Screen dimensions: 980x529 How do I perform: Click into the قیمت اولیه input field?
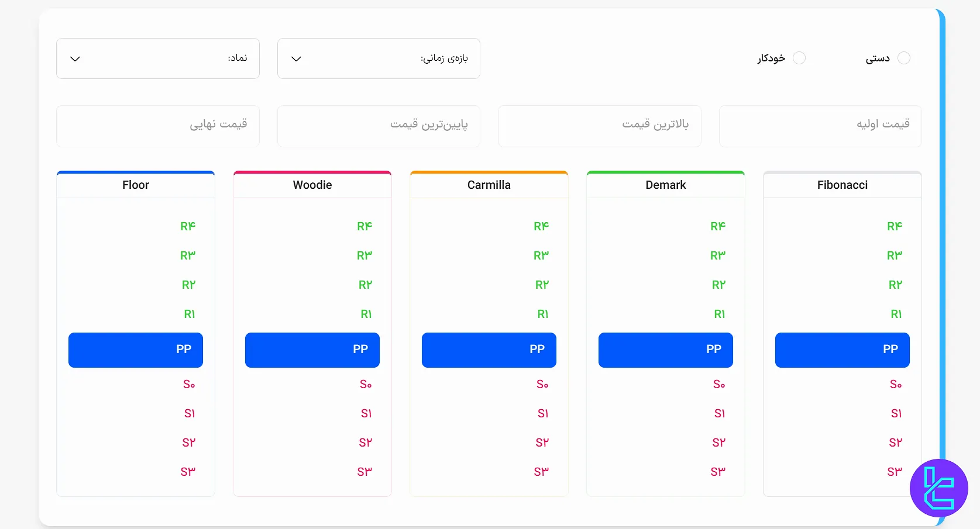point(820,126)
